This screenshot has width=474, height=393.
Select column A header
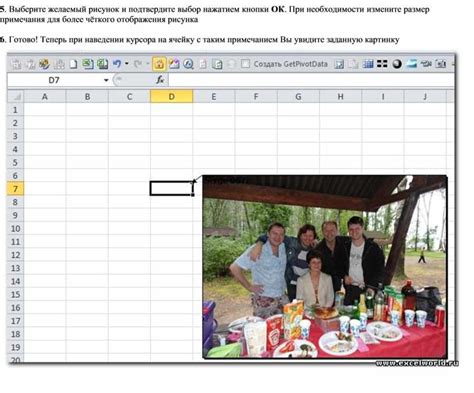pyautogui.click(x=45, y=97)
